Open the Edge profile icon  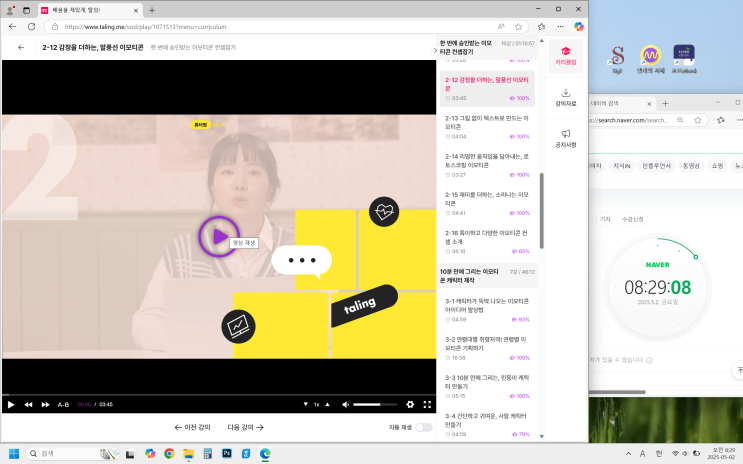point(9,10)
